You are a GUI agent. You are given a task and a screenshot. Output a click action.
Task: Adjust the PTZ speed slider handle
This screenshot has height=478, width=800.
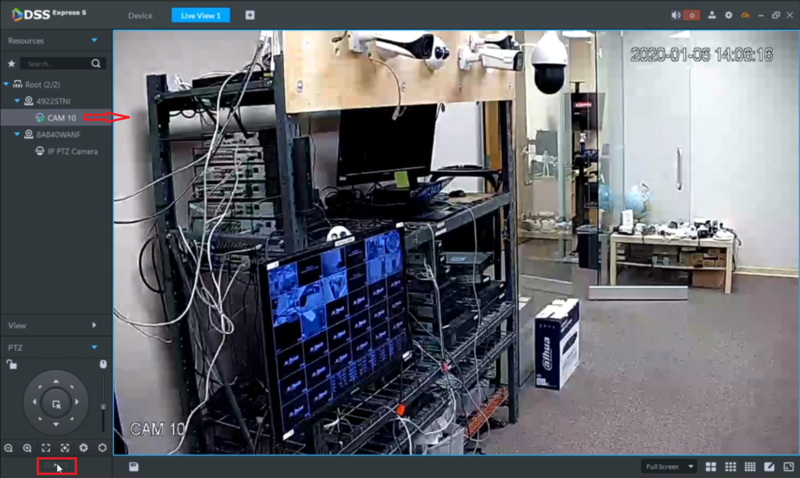click(103, 407)
